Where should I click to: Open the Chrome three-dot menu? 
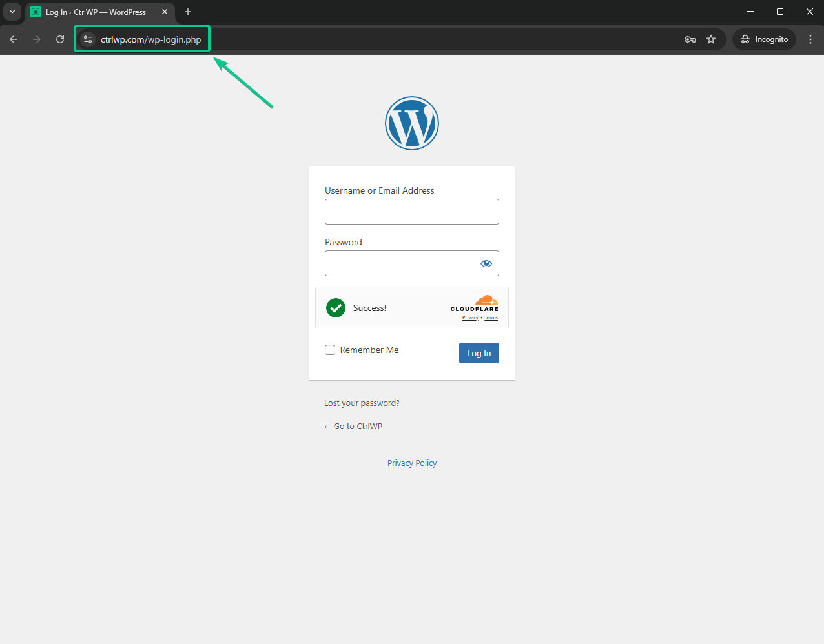(x=810, y=39)
